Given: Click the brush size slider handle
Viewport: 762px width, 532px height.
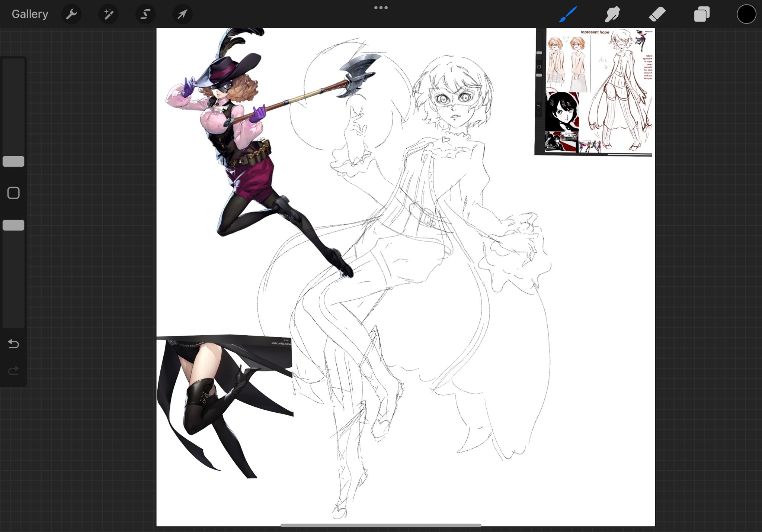Looking at the screenshot, I should [x=13, y=161].
